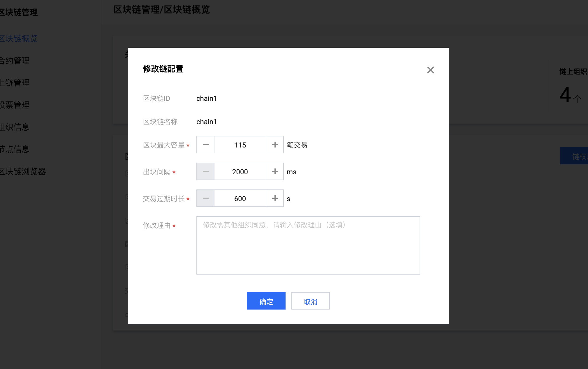The height and width of the screenshot is (369, 588).
Task: Open 区块链浏览器 from the sidebar
Action: tap(23, 171)
